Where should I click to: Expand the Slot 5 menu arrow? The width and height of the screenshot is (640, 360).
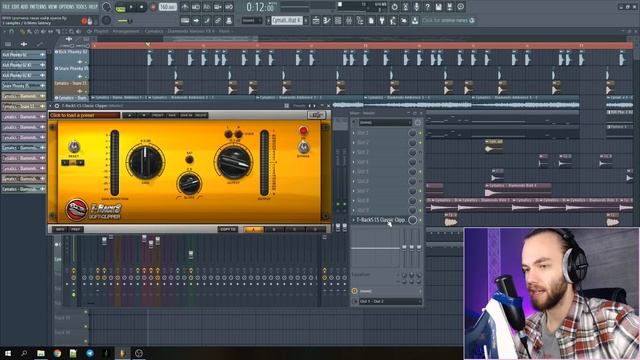click(x=354, y=171)
